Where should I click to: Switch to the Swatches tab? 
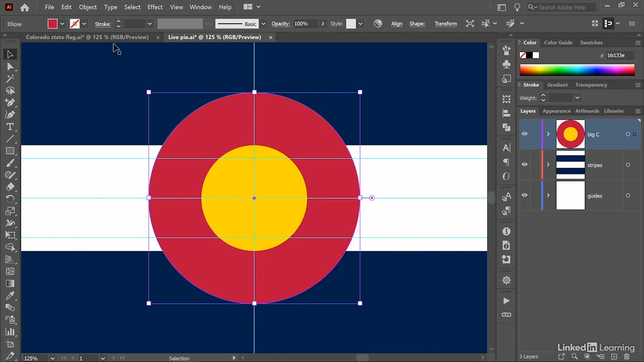[591, 43]
